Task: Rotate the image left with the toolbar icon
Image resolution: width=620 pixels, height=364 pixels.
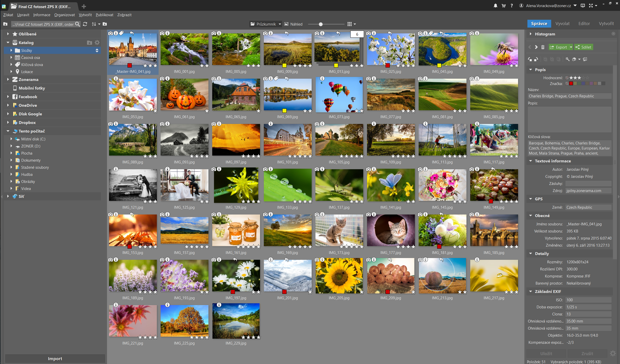Action: click(530, 59)
